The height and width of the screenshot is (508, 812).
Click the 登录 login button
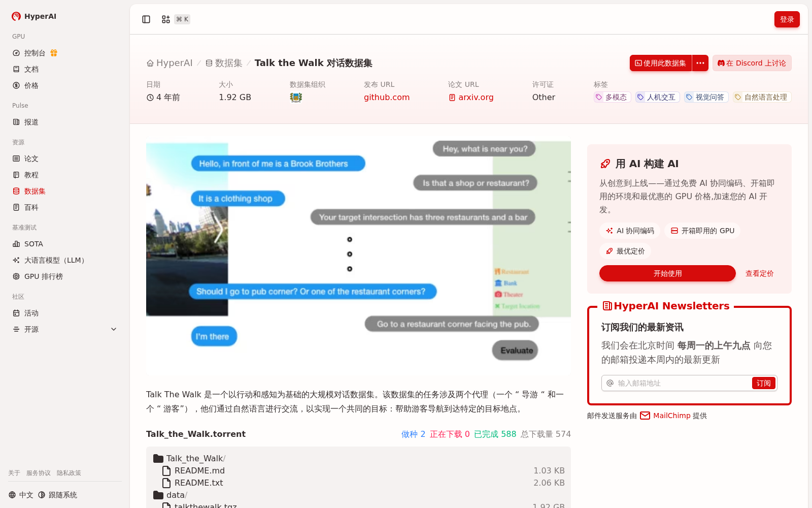[x=787, y=19]
